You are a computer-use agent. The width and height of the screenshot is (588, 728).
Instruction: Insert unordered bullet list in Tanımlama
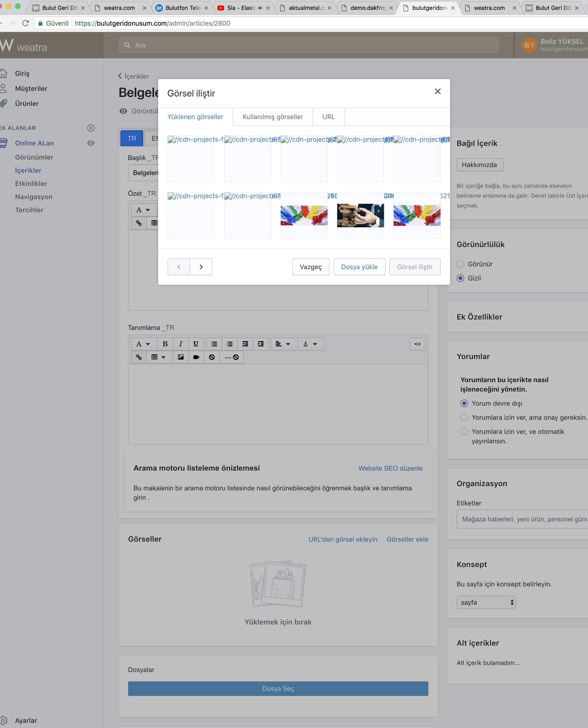click(214, 344)
